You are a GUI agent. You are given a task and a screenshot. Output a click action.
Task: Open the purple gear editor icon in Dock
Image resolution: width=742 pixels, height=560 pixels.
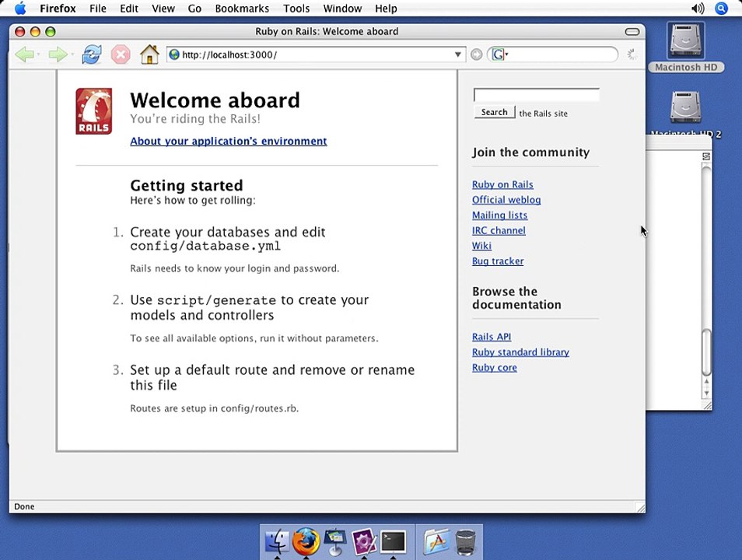tap(364, 541)
